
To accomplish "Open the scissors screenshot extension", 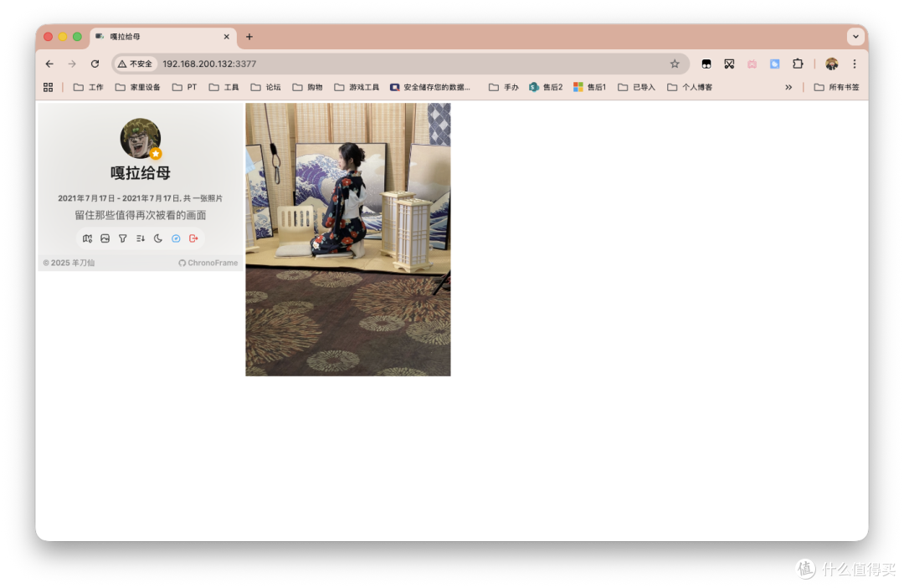I will [729, 64].
